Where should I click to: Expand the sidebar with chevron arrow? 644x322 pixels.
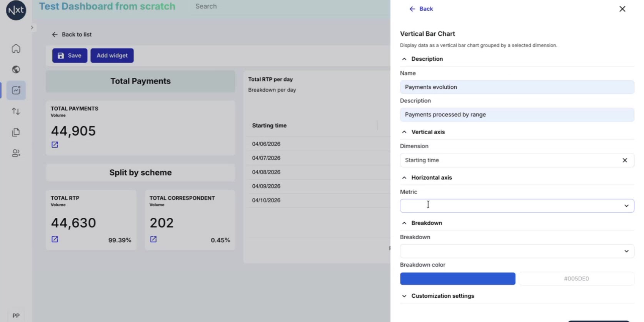pyautogui.click(x=32, y=28)
